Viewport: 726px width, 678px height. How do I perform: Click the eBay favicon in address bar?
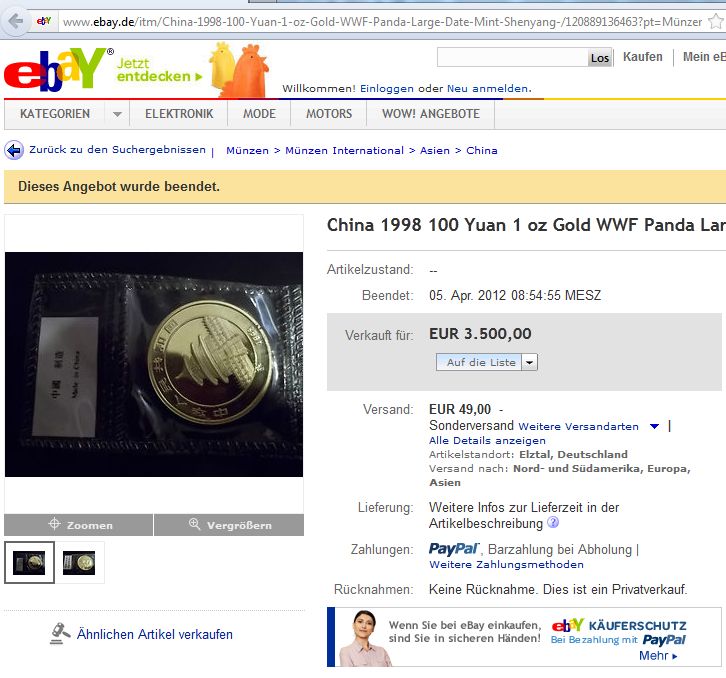(x=44, y=21)
